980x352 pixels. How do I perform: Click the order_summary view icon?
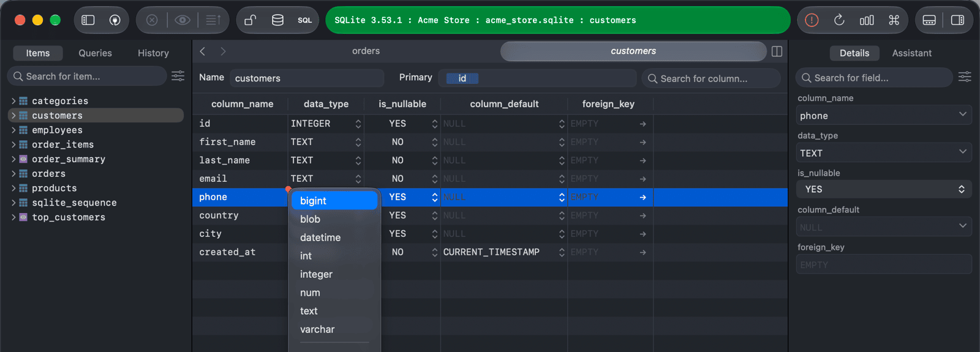pyautogui.click(x=23, y=159)
